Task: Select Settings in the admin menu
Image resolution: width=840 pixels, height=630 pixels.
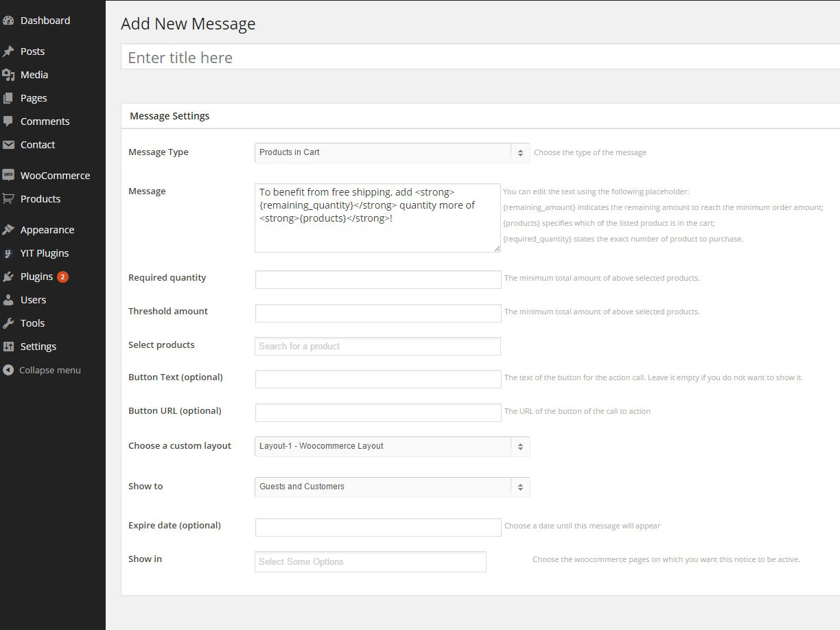Action: tap(36, 346)
